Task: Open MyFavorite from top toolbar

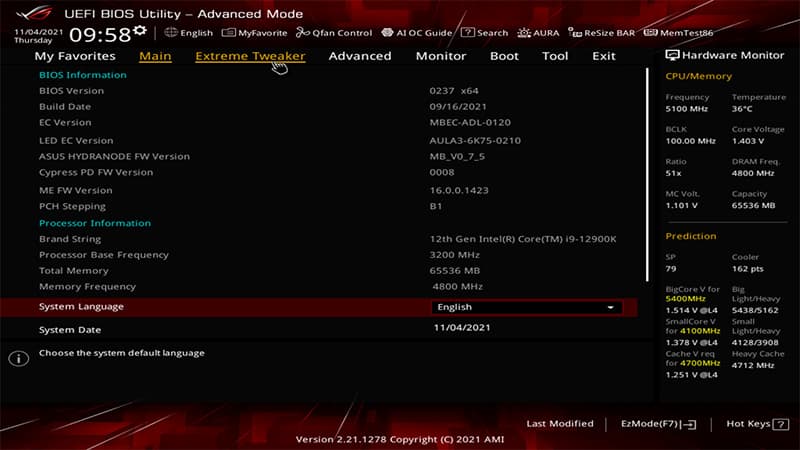Action: (x=255, y=33)
